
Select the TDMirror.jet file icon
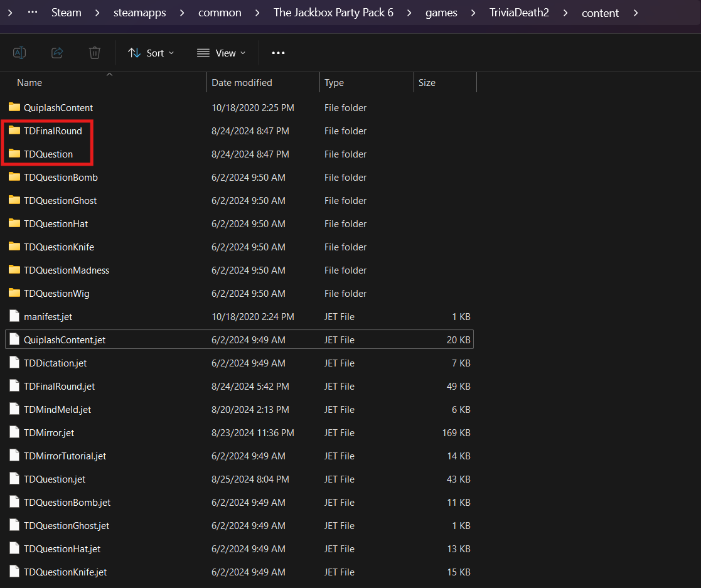[14, 432]
